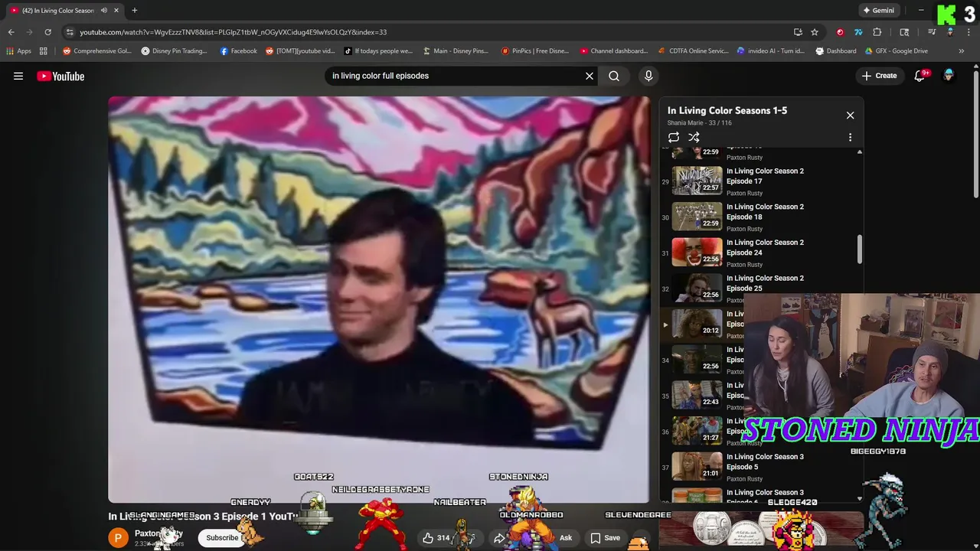The height and width of the screenshot is (551, 980).
Task: Install app icon in address bar
Action: point(798,32)
